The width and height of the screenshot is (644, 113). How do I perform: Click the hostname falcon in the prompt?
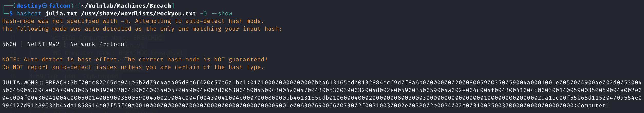tap(60, 6)
